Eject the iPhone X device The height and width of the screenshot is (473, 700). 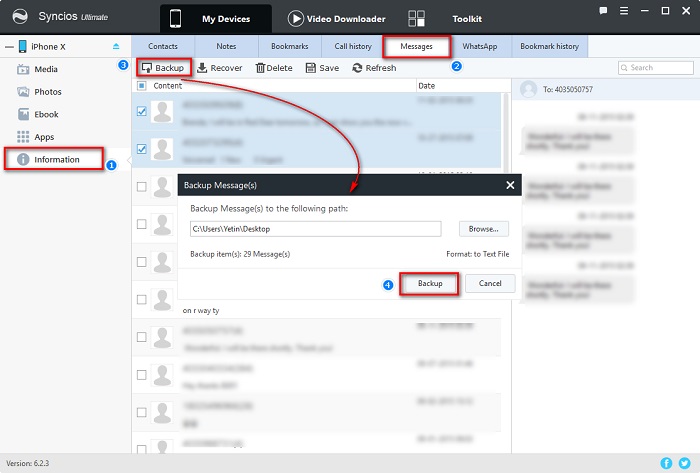[x=116, y=46]
